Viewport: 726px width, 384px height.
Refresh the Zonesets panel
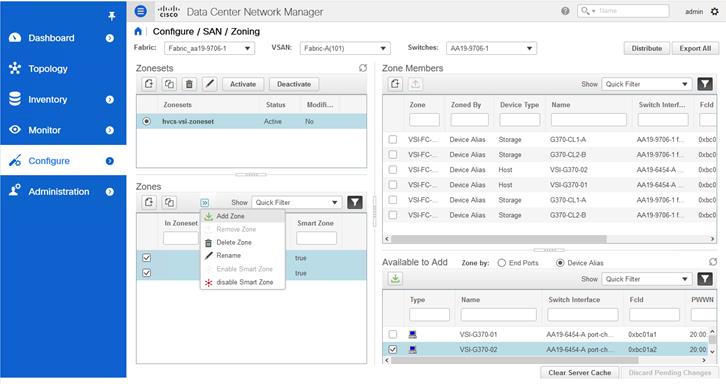[x=363, y=68]
